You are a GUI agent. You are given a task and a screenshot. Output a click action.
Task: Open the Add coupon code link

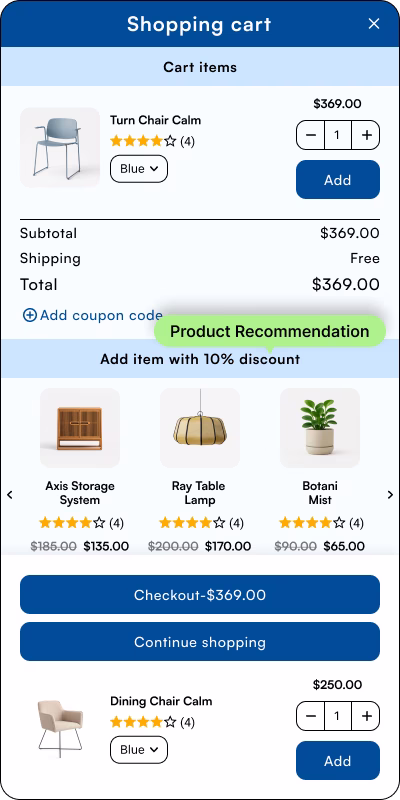pyautogui.click(x=101, y=315)
